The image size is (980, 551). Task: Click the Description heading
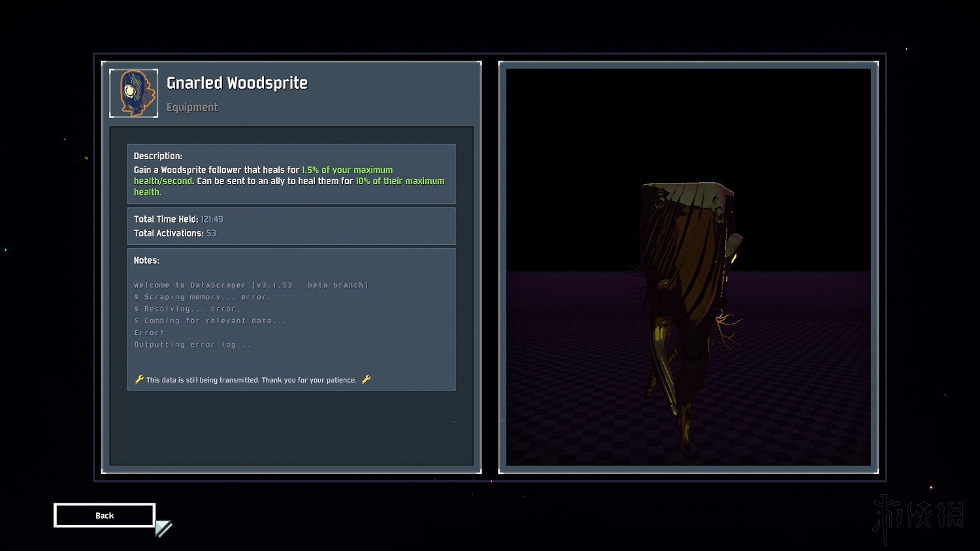coord(158,156)
